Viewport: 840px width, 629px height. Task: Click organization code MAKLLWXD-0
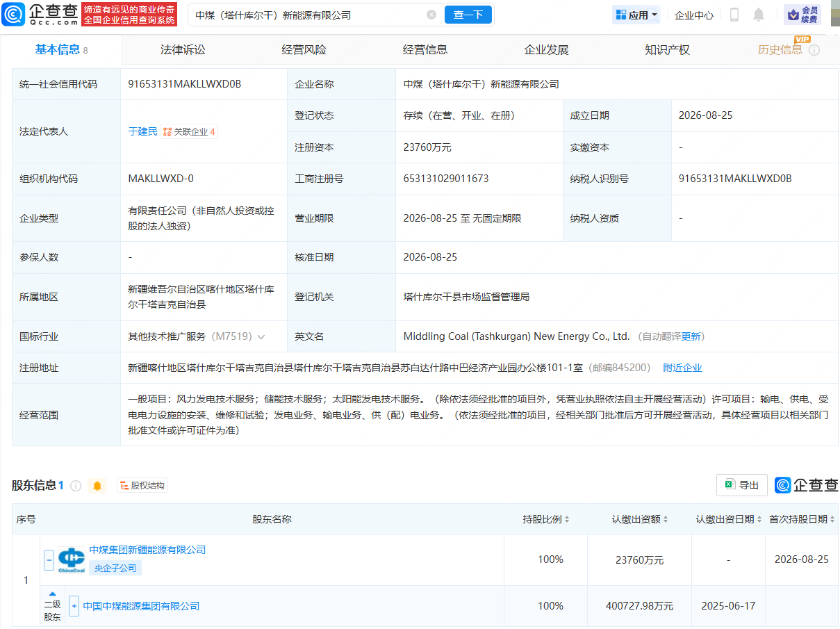click(x=161, y=179)
